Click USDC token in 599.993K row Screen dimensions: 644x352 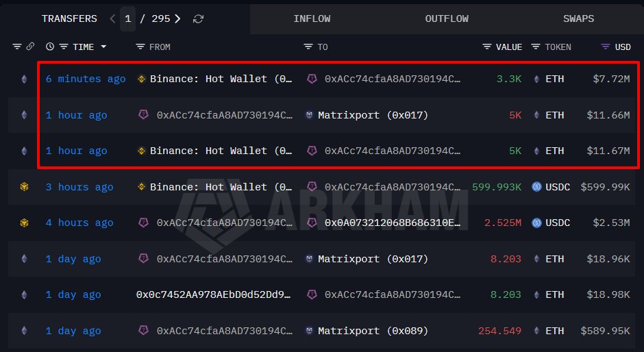(558, 187)
